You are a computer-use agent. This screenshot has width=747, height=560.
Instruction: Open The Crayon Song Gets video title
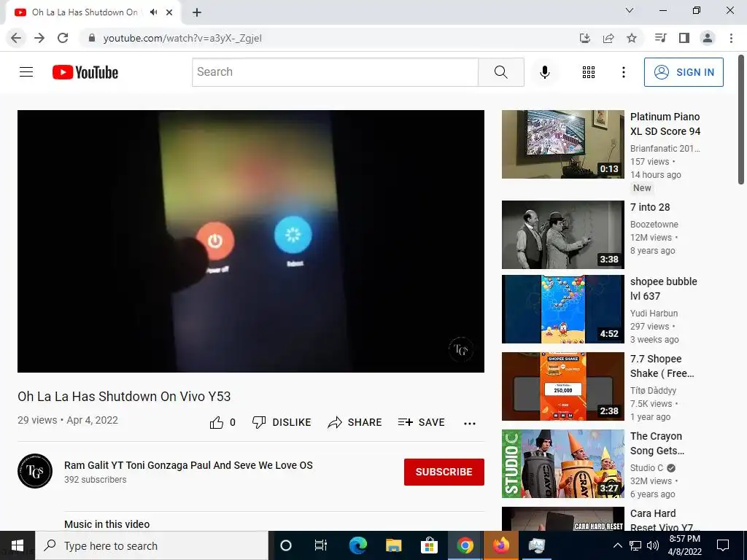point(657,443)
